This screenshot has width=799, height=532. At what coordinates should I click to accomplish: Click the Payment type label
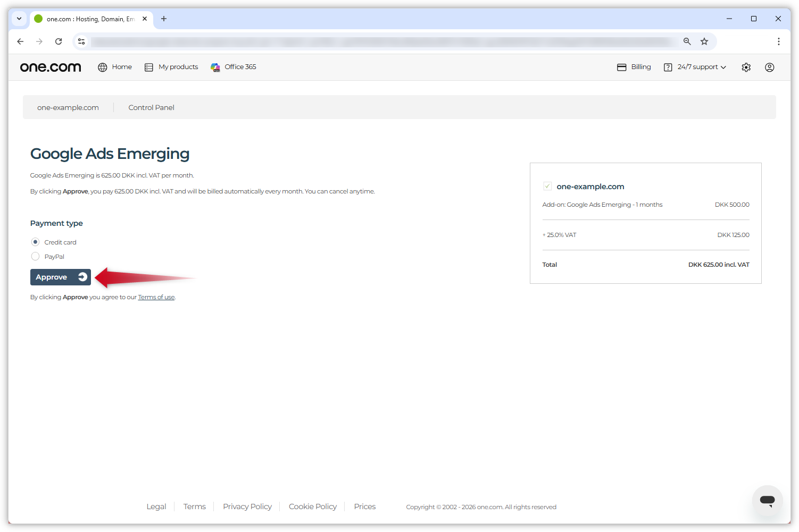pyautogui.click(x=56, y=223)
